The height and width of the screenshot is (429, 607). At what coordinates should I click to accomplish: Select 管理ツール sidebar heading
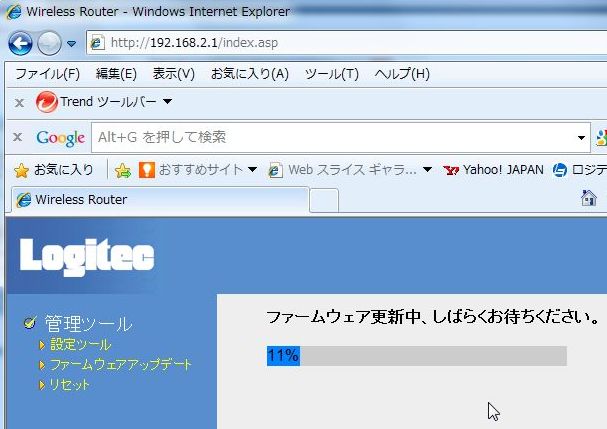point(89,324)
